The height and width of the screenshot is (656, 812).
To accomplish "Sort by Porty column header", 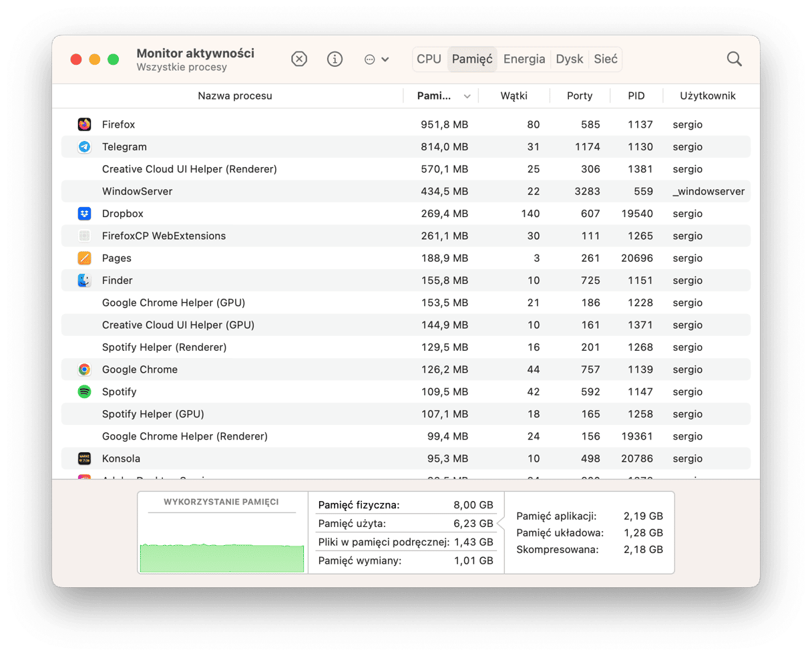I will 580,96.
